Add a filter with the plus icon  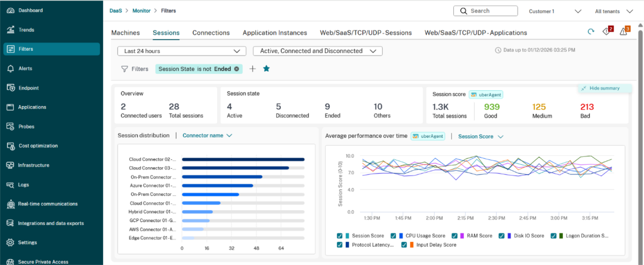[x=252, y=69]
